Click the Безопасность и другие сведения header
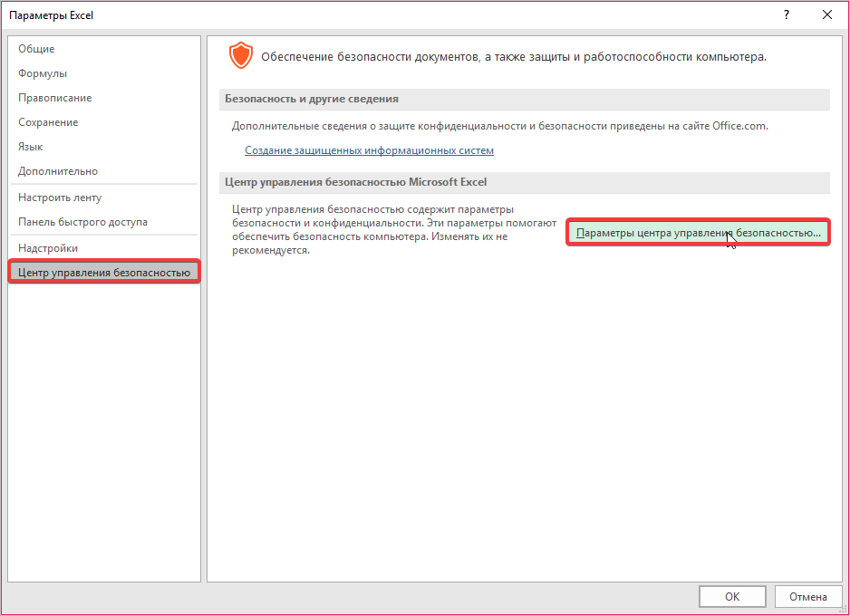The width and height of the screenshot is (850, 616). [312, 99]
